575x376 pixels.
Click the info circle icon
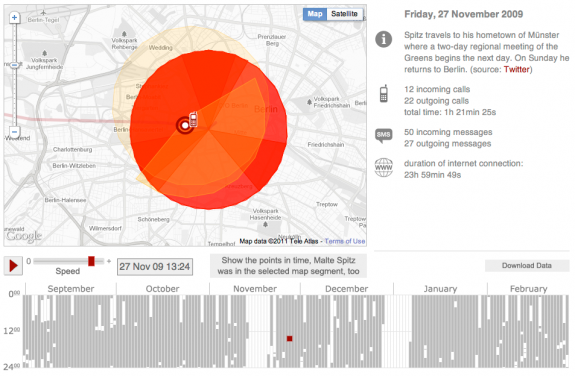(x=384, y=39)
